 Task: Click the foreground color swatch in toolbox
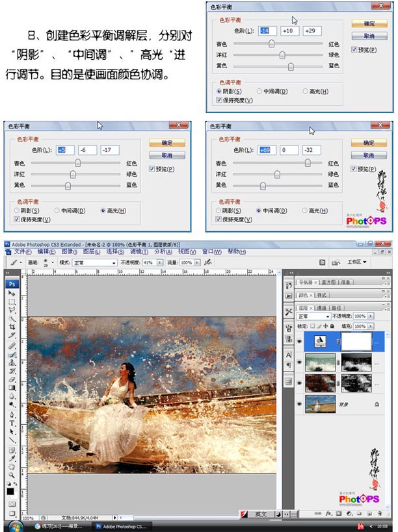coord(10,491)
